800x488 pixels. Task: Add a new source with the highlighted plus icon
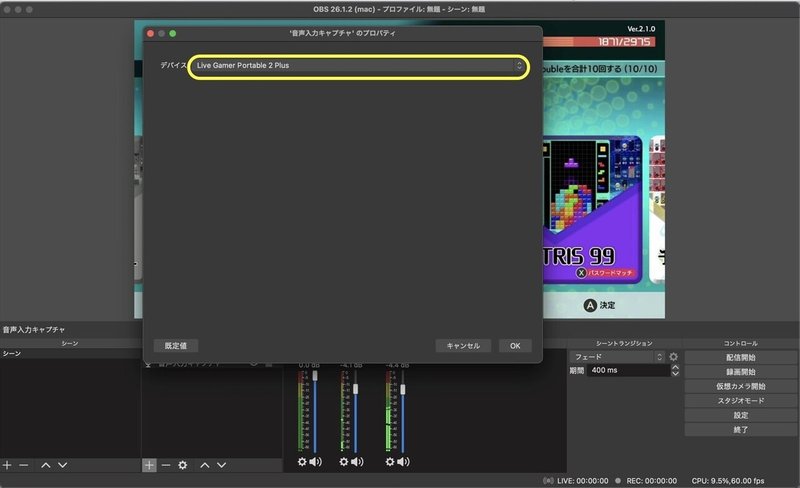149,465
